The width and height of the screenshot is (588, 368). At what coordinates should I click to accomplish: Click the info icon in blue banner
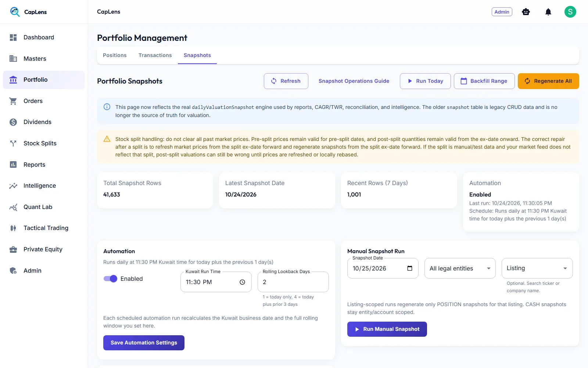point(107,107)
